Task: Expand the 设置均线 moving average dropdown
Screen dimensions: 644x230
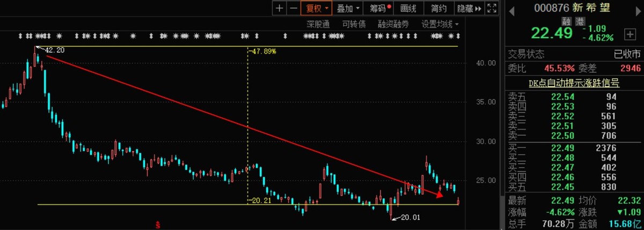Action: click(x=440, y=24)
